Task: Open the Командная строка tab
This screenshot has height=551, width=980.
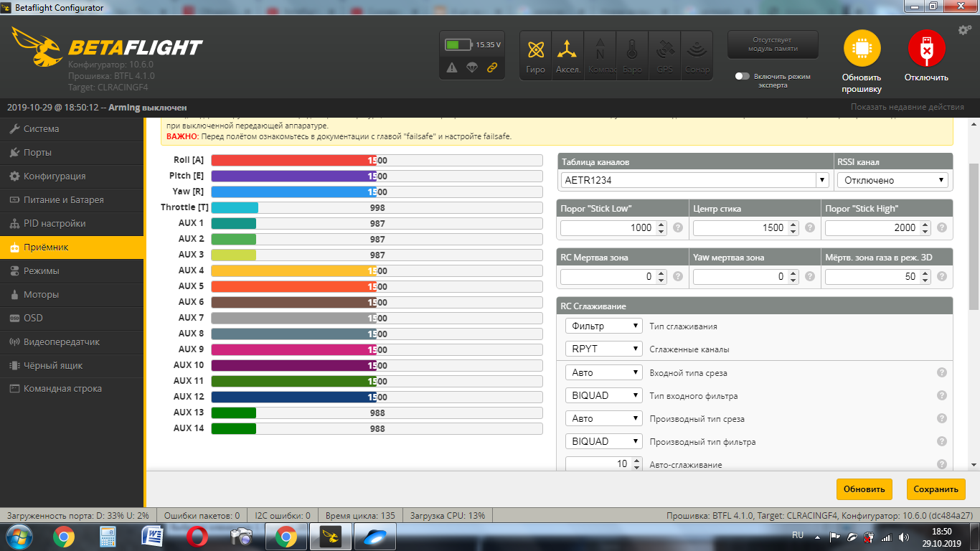Action: [72, 389]
